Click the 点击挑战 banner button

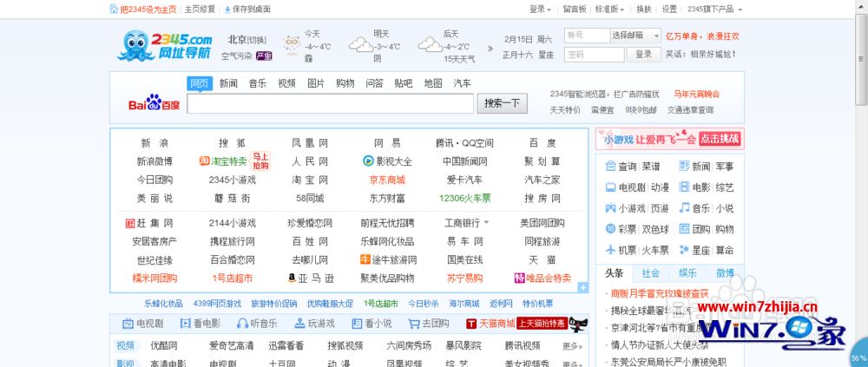point(720,139)
